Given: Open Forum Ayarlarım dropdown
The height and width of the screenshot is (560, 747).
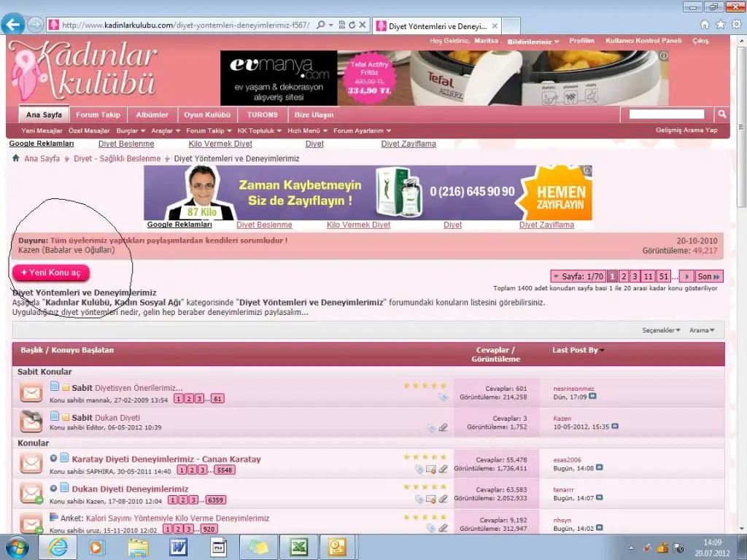Looking at the screenshot, I should coord(362,131).
